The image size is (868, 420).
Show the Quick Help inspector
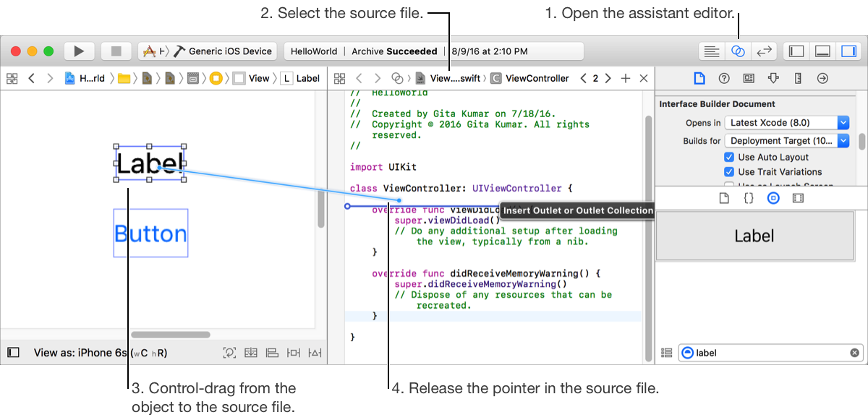click(723, 78)
